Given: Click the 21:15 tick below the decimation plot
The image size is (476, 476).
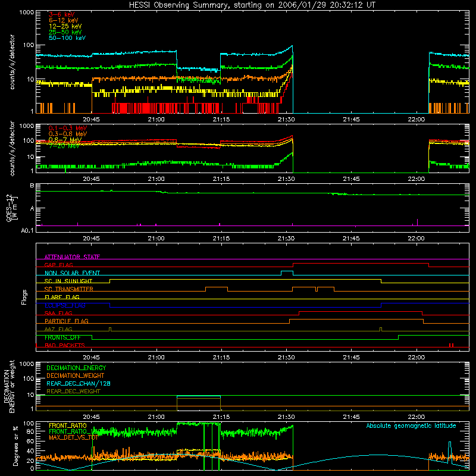Looking at the screenshot, I should point(221,417).
